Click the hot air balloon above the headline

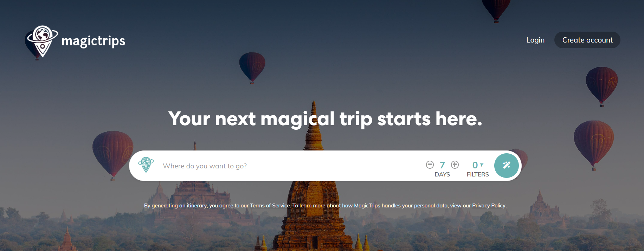tap(252, 68)
